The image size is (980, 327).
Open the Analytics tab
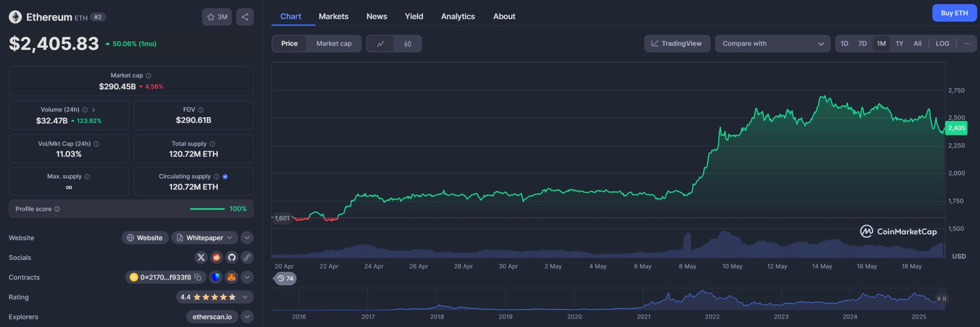tap(458, 16)
